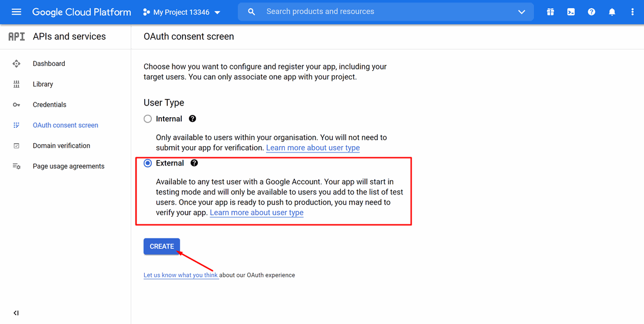Click the Library icon
This screenshot has height=324, width=644.
tap(16, 84)
